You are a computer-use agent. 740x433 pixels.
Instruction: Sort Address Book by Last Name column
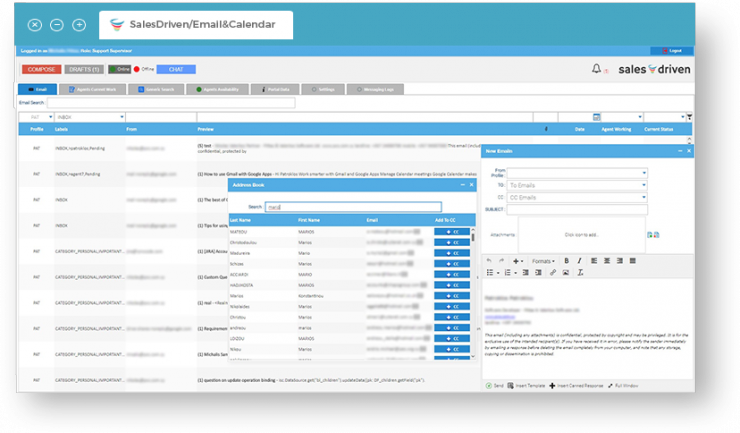pyautogui.click(x=240, y=220)
